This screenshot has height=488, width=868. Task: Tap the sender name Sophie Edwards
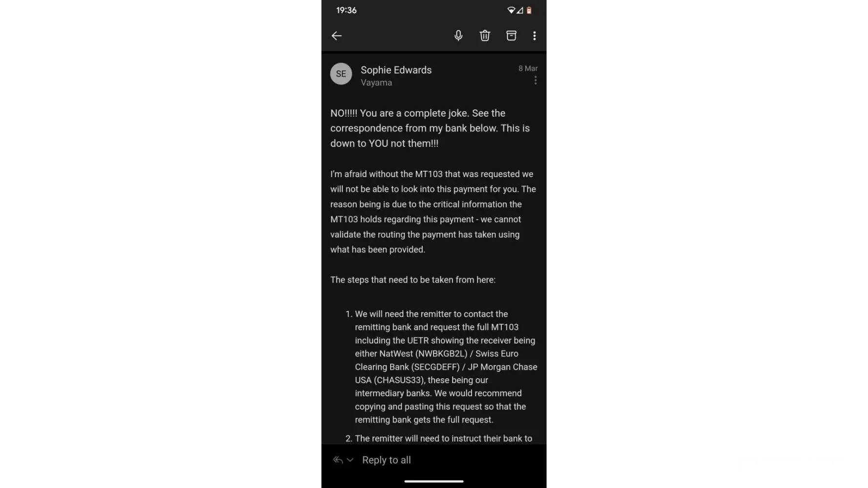click(x=396, y=70)
